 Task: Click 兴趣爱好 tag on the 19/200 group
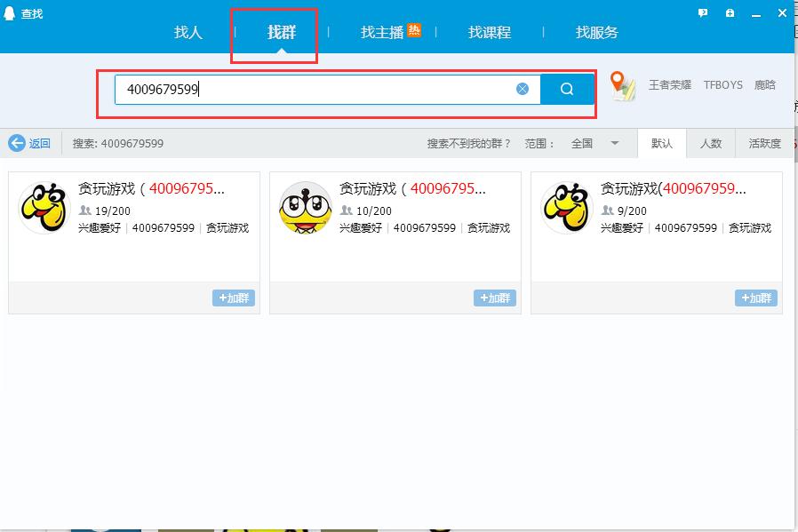(x=100, y=228)
